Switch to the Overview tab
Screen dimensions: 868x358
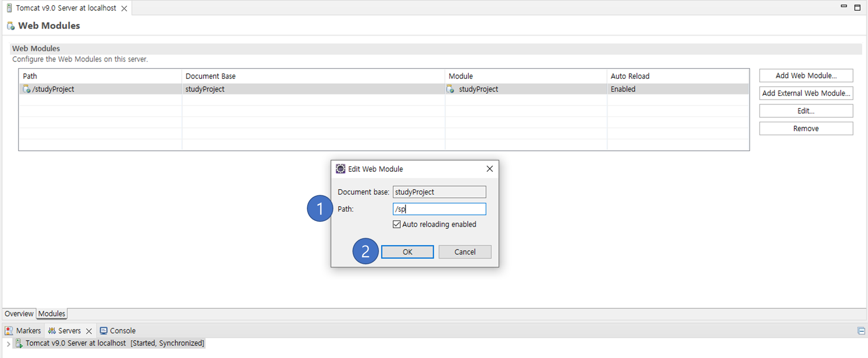pos(19,314)
